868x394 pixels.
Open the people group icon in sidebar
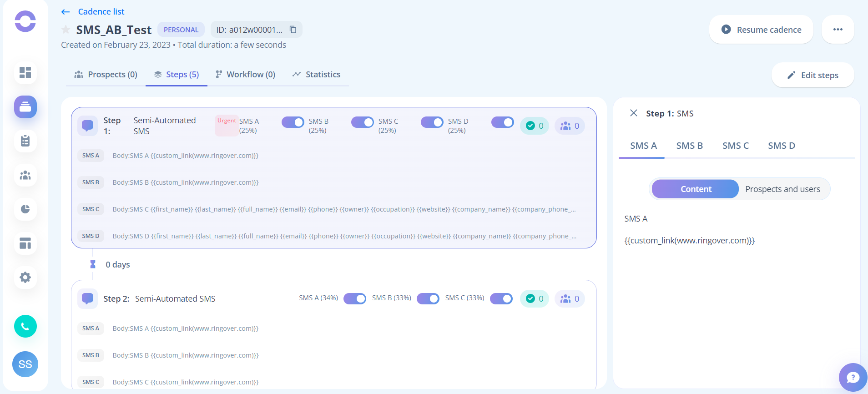click(x=25, y=175)
